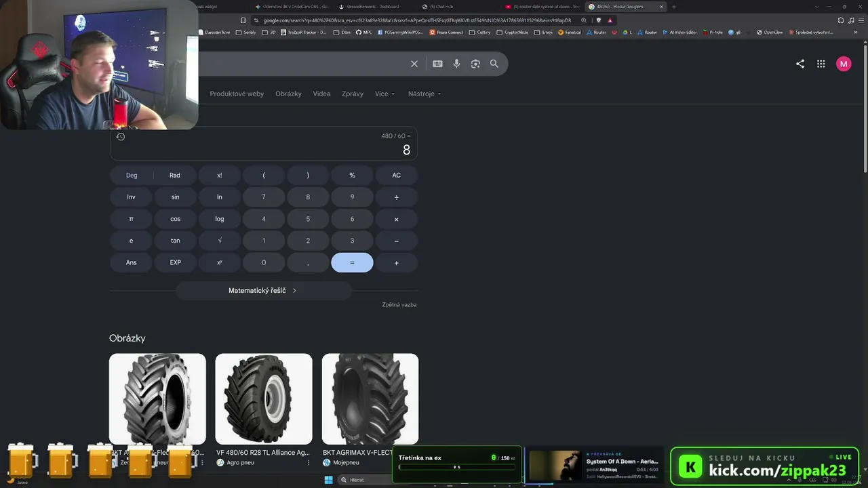
Task: Expand Matematický řešič
Action: 263,291
